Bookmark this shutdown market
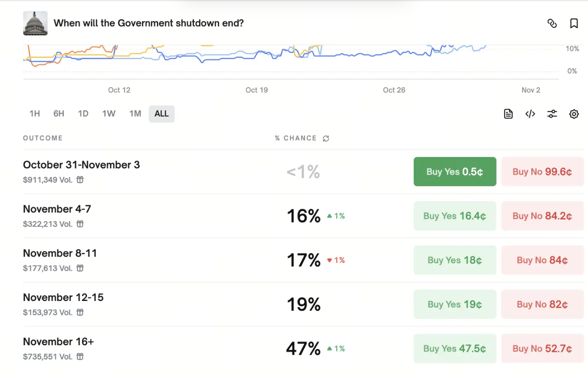588x375 pixels. tap(574, 23)
